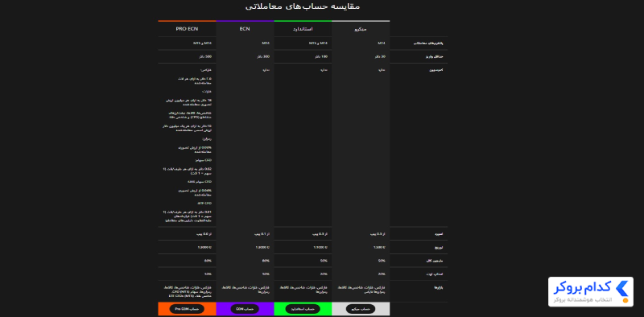The width and height of the screenshot is (644, 317).
Task: Click the استاپ اوت row label
Action: coord(436,274)
